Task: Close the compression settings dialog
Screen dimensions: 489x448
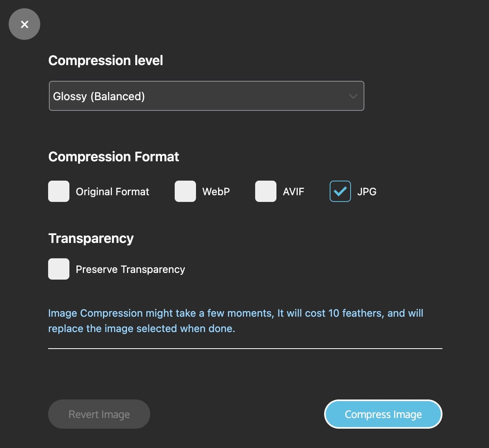Action: point(24,24)
